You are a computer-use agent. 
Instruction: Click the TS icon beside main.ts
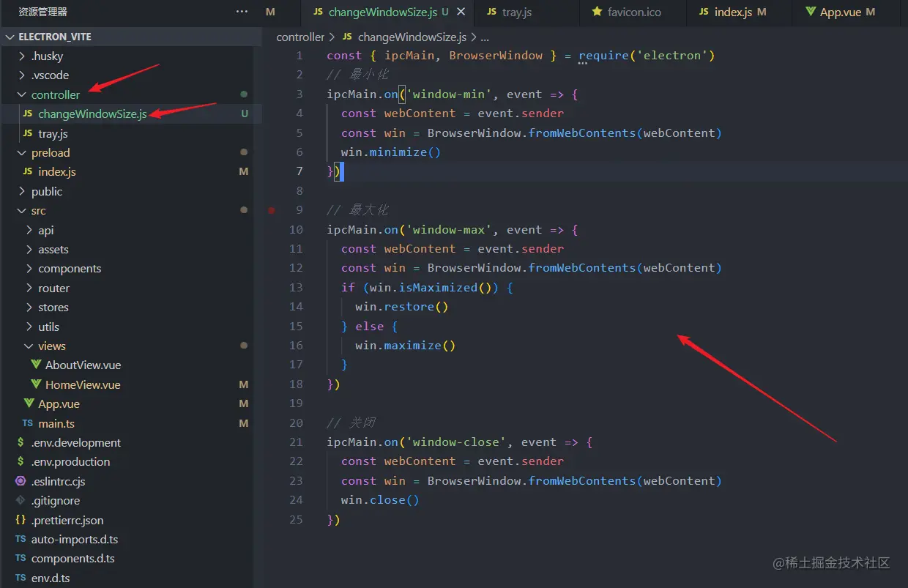coord(28,423)
